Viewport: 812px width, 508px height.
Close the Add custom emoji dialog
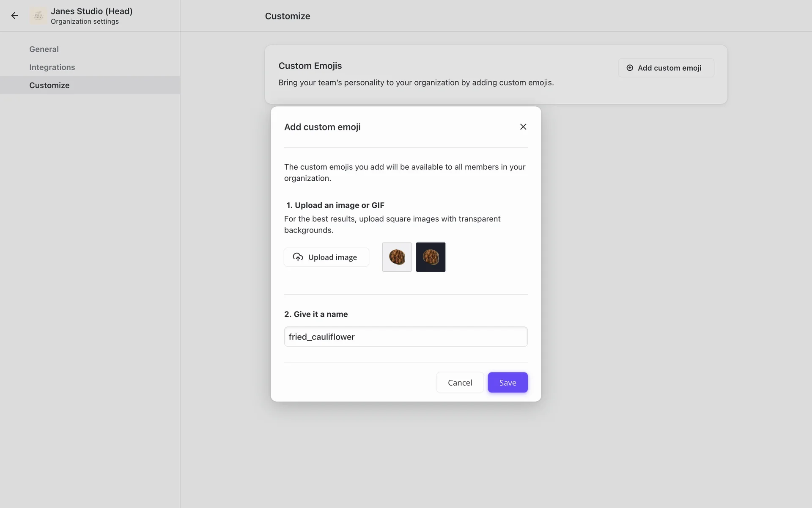pyautogui.click(x=523, y=127)
